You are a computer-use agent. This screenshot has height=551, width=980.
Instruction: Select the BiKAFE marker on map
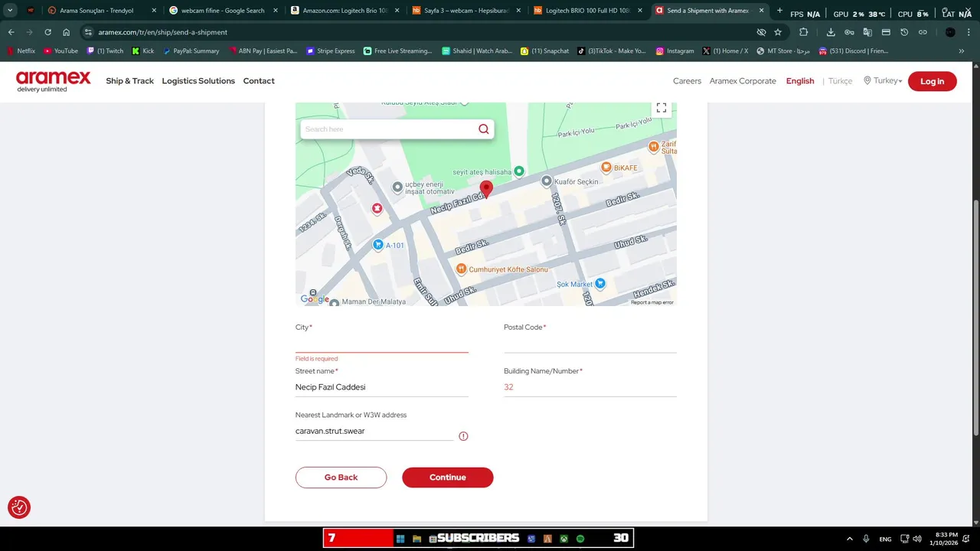click(606, 167)
